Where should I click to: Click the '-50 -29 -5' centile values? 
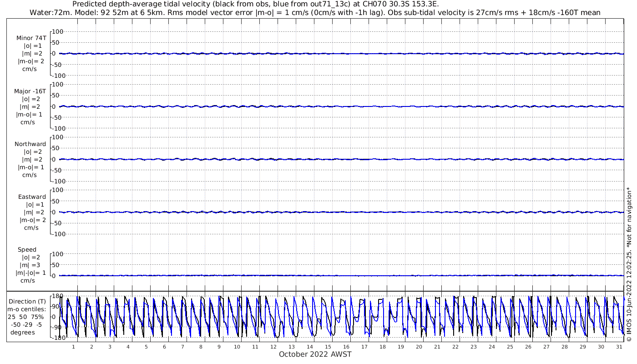click(26, 324)
